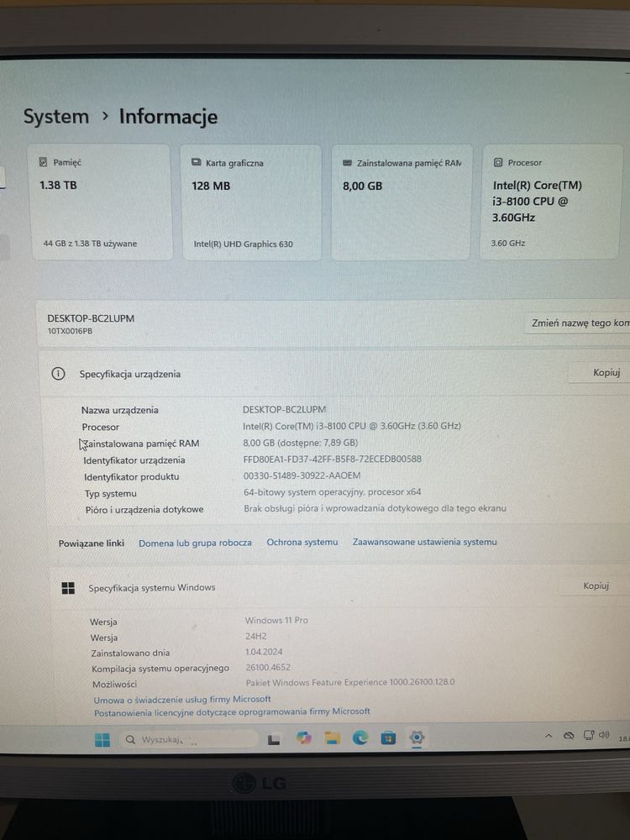Click the Wyszukaj search box
Screen dimensions: 630x840
[x=189, y=740]
